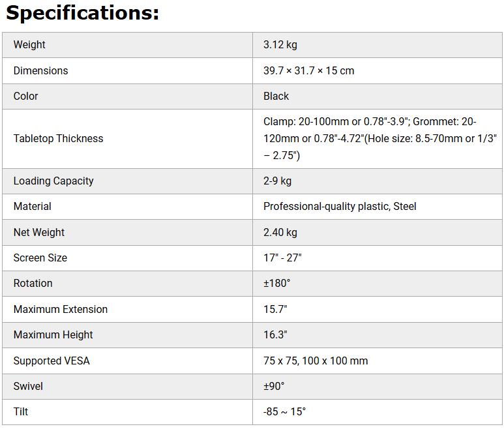Select the 16.3" maximum height value
Screen dimensions: 504x429
click(275, 334)
